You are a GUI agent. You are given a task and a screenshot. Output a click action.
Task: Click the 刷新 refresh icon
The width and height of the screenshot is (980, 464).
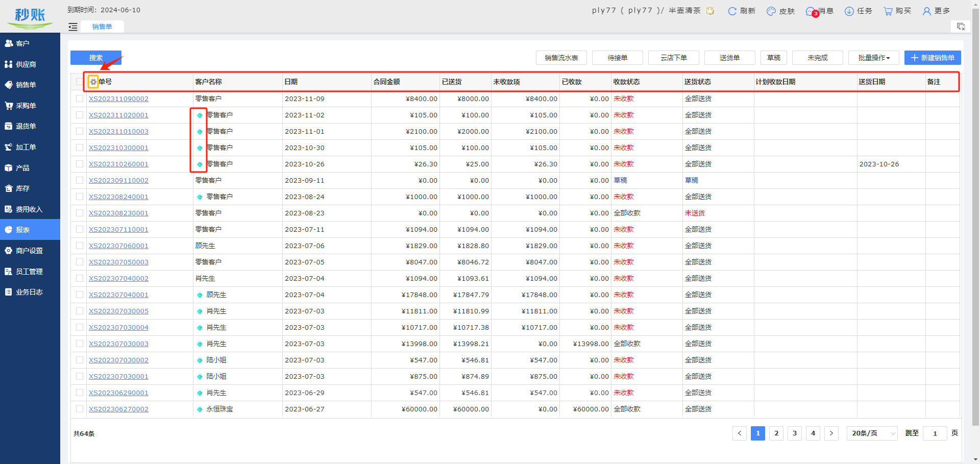click(x=732, y=11)
